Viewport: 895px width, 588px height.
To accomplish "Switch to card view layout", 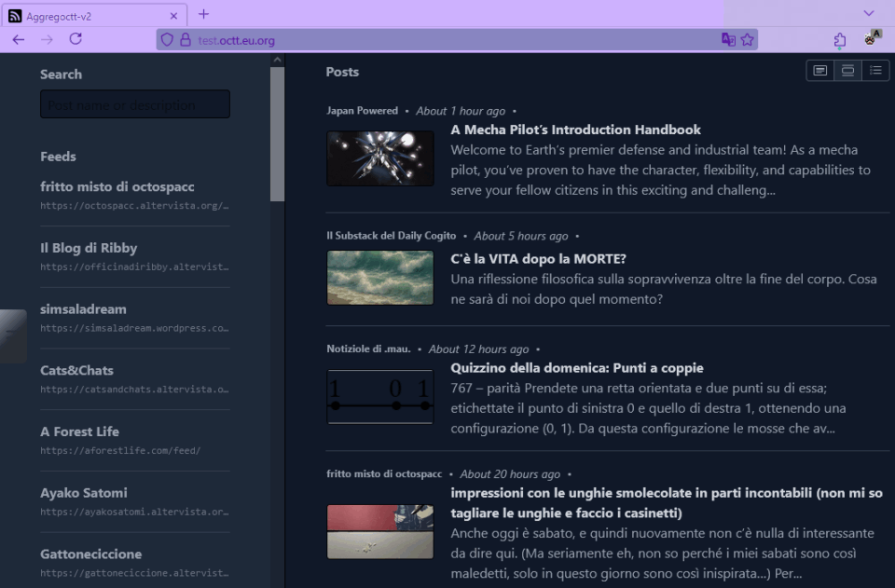I will [819, 71].
